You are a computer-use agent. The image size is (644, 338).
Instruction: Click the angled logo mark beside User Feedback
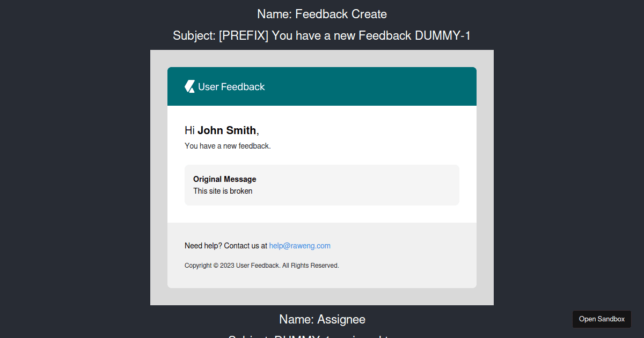[x=189, y=86]
